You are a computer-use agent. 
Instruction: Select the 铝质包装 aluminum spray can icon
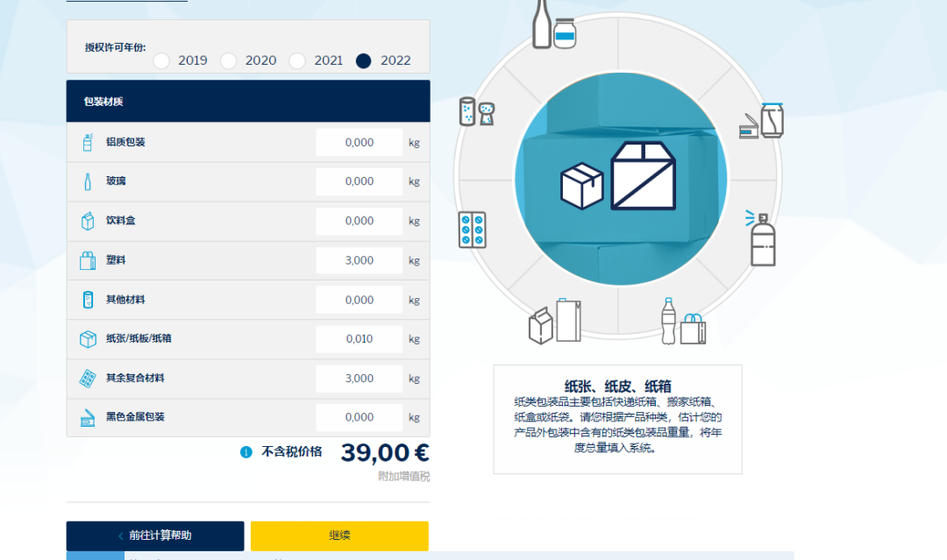click(86, 141)
